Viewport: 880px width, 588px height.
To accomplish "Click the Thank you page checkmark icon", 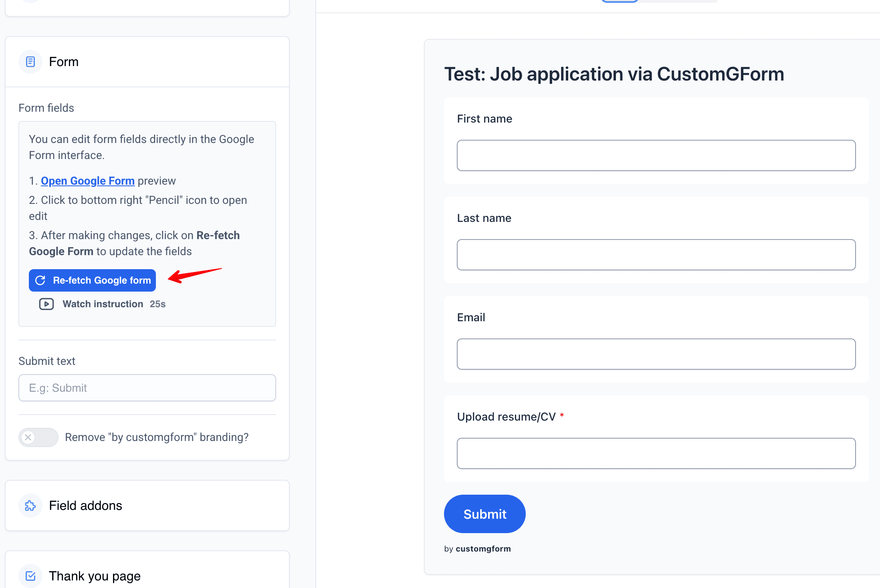I will pos(30,576).
